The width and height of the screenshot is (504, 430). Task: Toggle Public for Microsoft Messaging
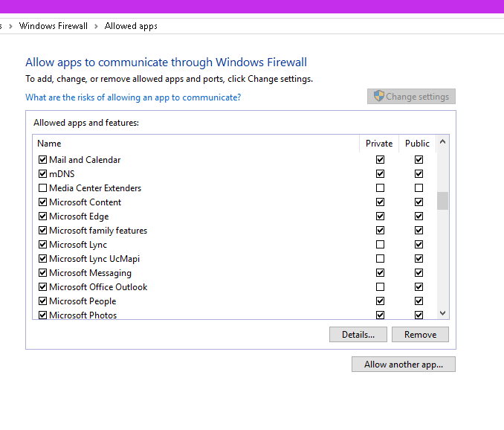point(419,273)
